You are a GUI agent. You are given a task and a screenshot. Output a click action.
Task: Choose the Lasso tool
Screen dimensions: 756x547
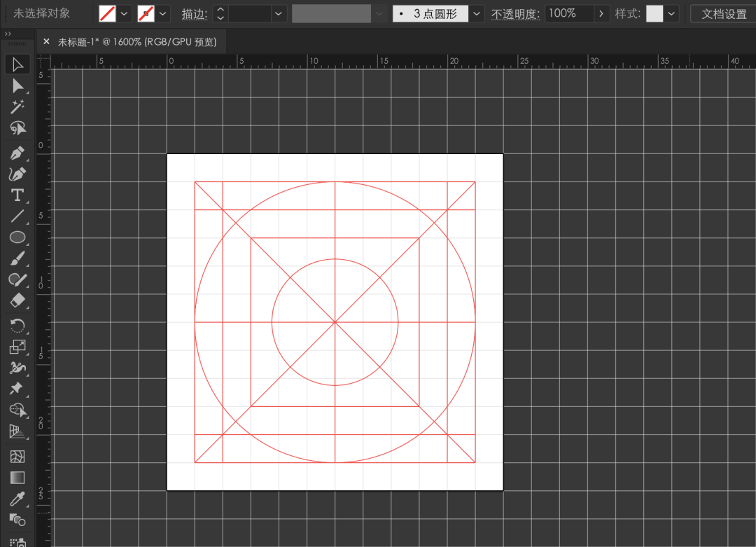[x=17, y=128]
